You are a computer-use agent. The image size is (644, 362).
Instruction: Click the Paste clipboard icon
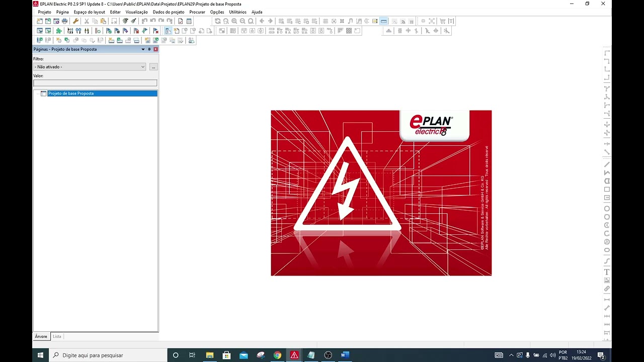(103, 21)
